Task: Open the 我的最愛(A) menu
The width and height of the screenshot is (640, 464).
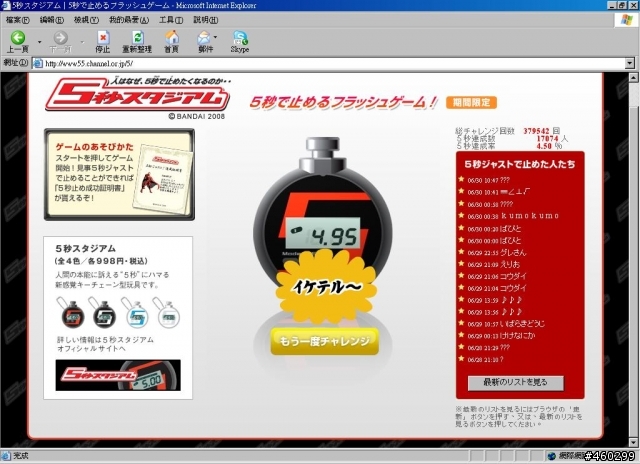Action: point(129,20)
